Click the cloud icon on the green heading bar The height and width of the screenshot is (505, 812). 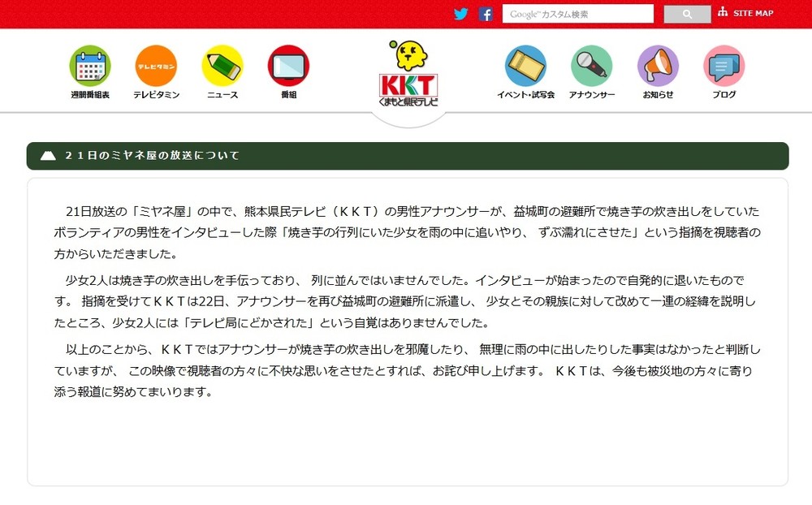point(48,155)
